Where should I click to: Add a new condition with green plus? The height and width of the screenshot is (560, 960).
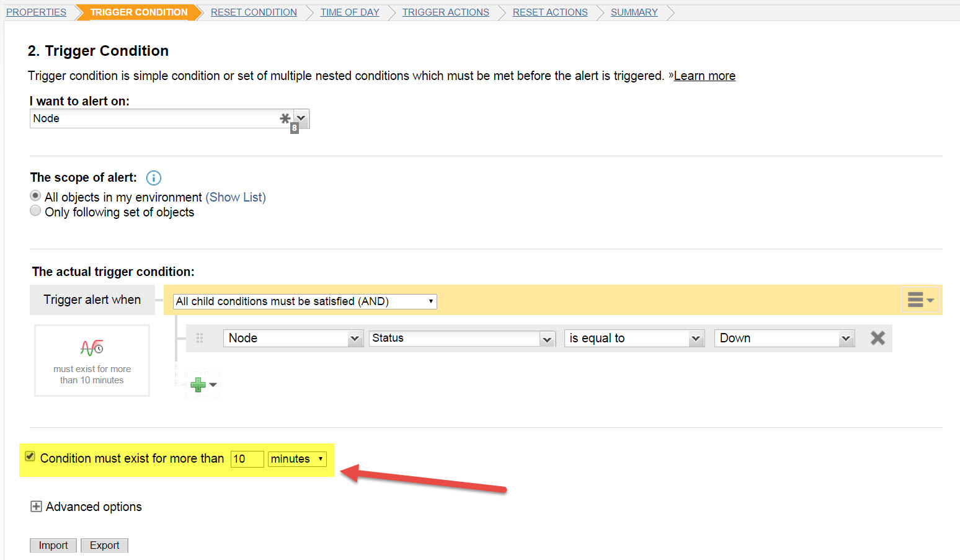(x=198, y=384)
